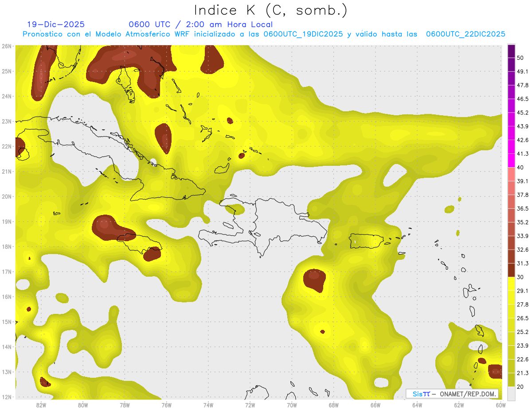Click the 'Pronostico con el Modelo Atmosferico WRF' line
Image resolution: width=532 pixels, height=411 pixels.
(x=264, y=34)
